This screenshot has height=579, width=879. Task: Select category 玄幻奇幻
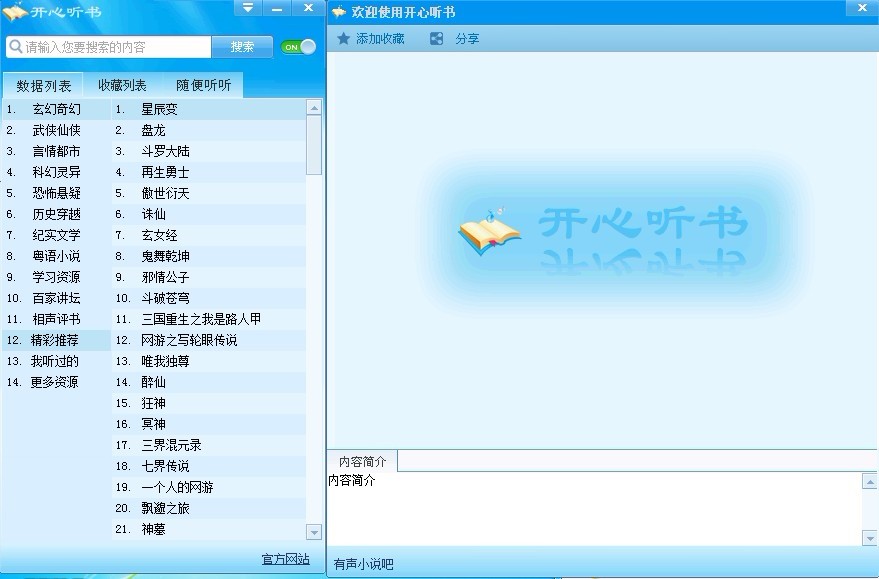tap(56, 109)
